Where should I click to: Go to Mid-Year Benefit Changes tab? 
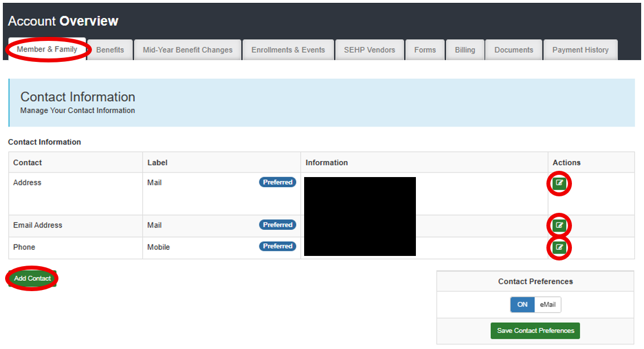click(x=187, y=50)
